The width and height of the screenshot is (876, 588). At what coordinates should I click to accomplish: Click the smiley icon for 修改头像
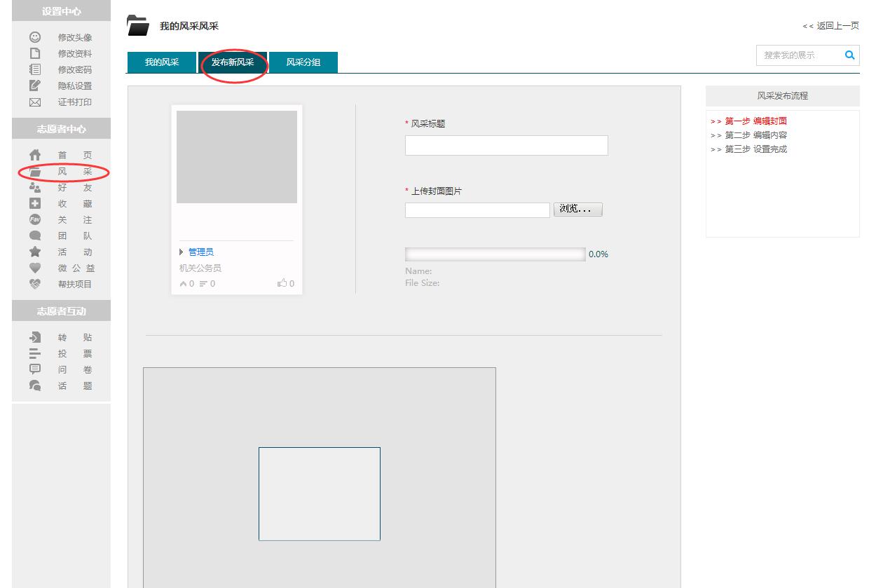click(x=34, y=37)
